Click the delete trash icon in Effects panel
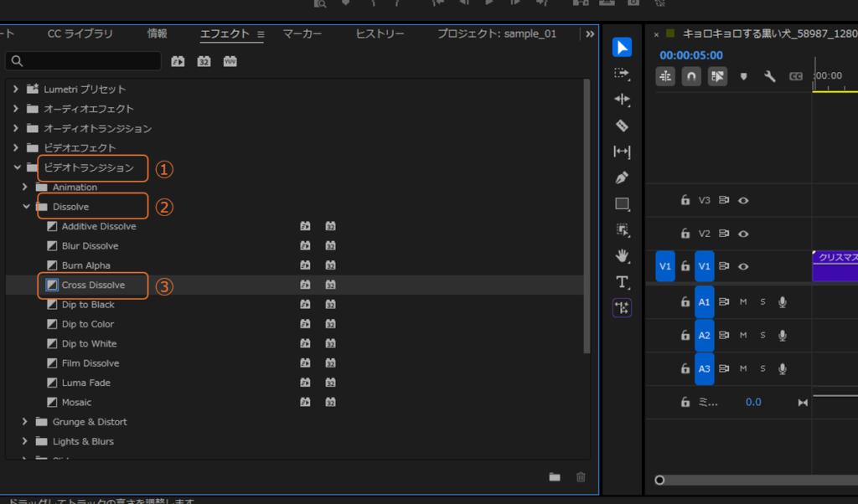The image size is (858, 504). point(581,477)
